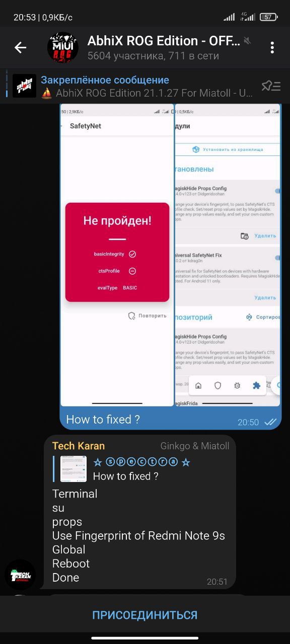Open the pinned messages list icon

click(271, 86)
